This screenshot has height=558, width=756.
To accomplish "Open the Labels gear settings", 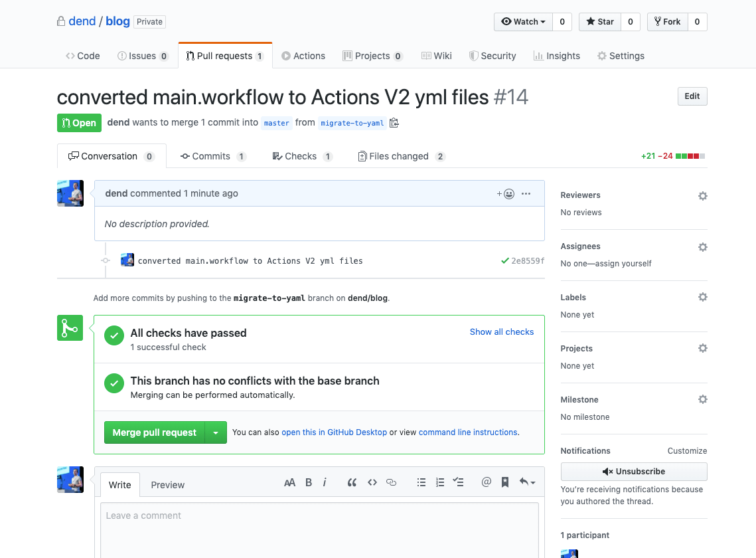I will pos(702,297).
